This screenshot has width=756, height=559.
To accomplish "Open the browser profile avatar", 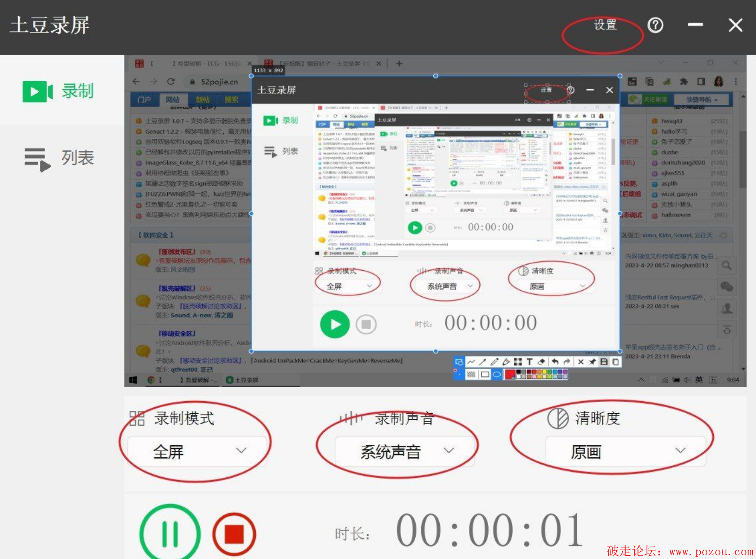I will (x=718, y=82).
